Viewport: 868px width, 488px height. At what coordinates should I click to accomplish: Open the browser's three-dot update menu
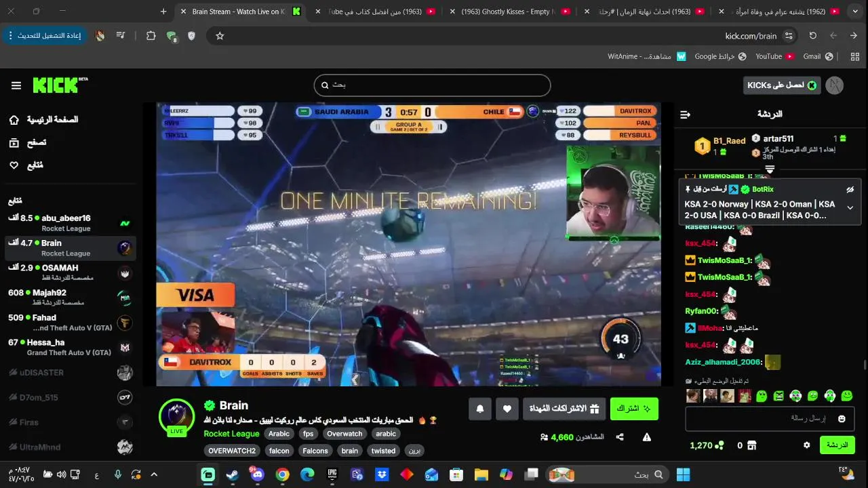[x=45, y=36]
